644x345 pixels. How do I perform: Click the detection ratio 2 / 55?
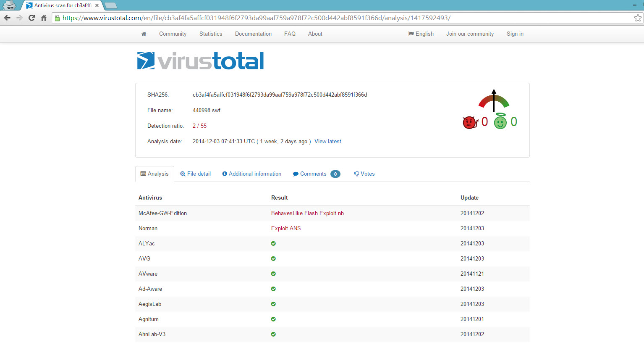click(199, 126)
